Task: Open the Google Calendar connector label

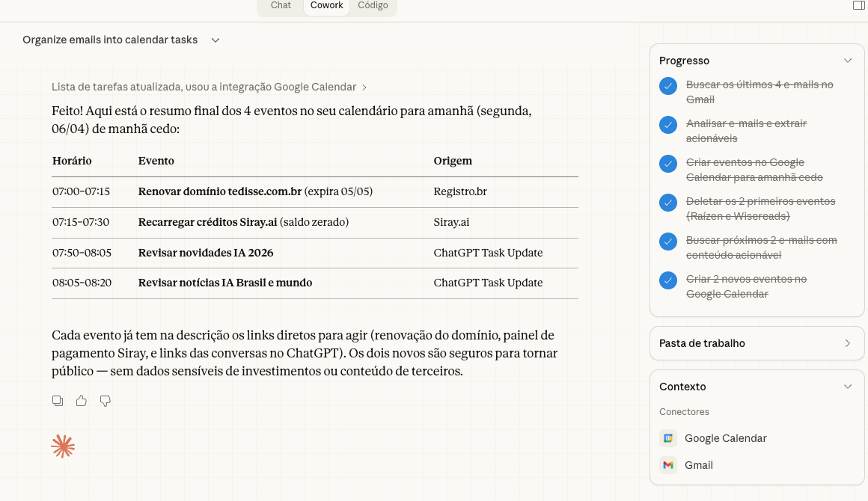Action: 726,438
